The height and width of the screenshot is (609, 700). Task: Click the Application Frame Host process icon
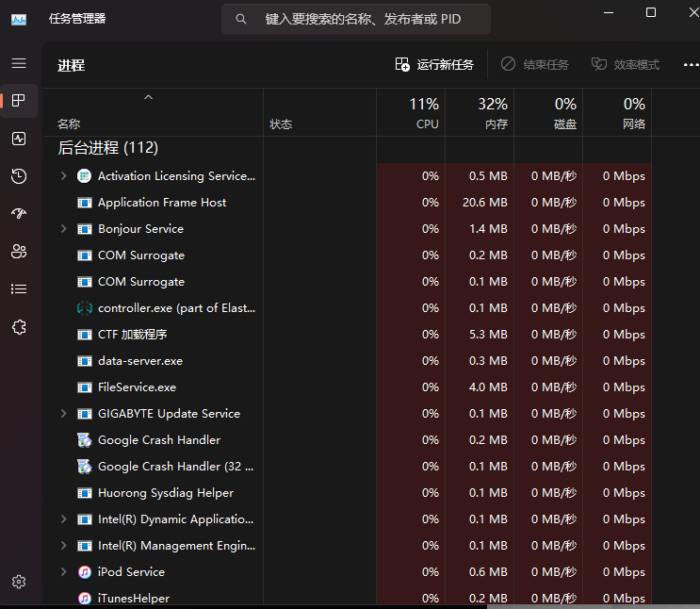(x=85, y=203)
